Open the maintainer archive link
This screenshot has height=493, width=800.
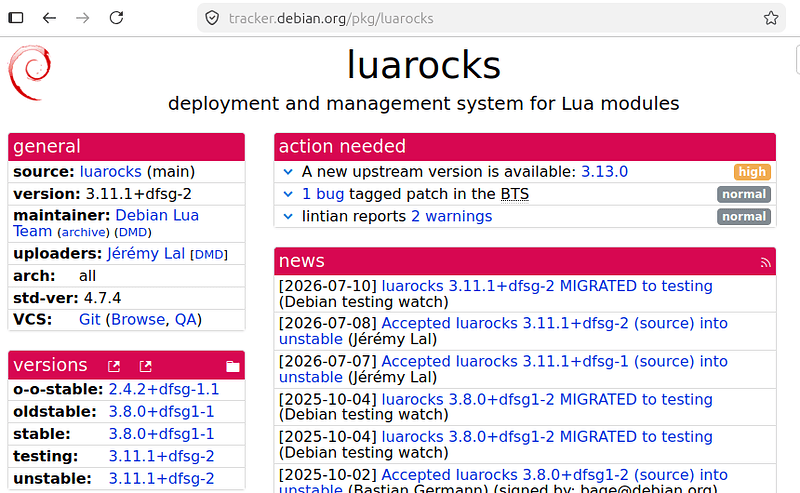(83, 232)
